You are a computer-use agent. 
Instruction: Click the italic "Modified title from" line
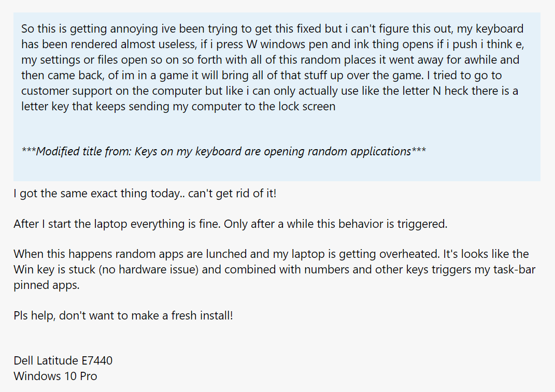pyautogui.click(x=223, y=151)
